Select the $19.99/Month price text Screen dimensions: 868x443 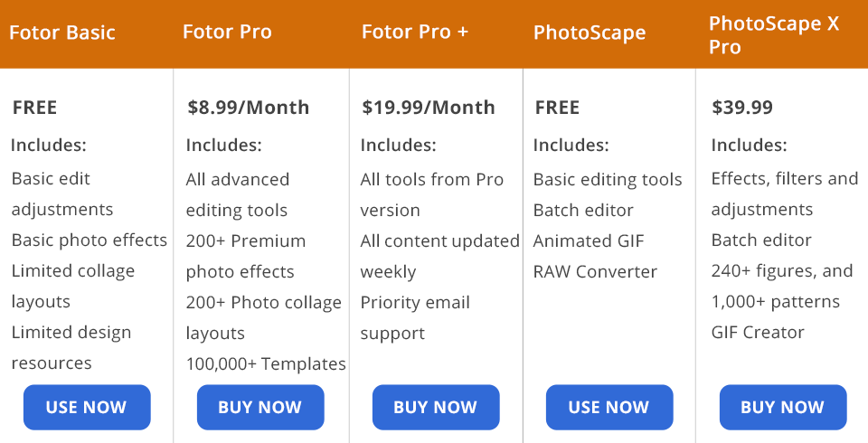[x=429, y=108]
